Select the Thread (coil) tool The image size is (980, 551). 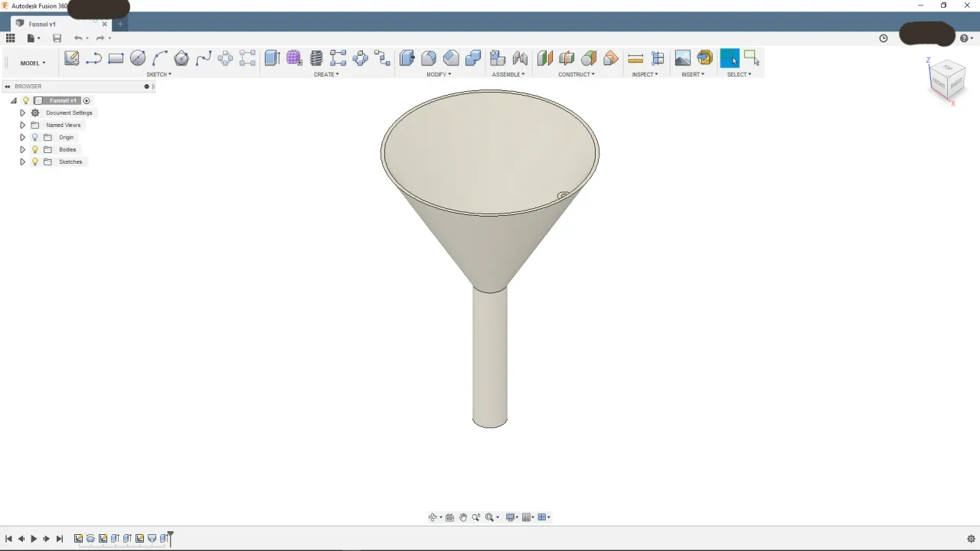pyautogui.click(x=316, y=58)
